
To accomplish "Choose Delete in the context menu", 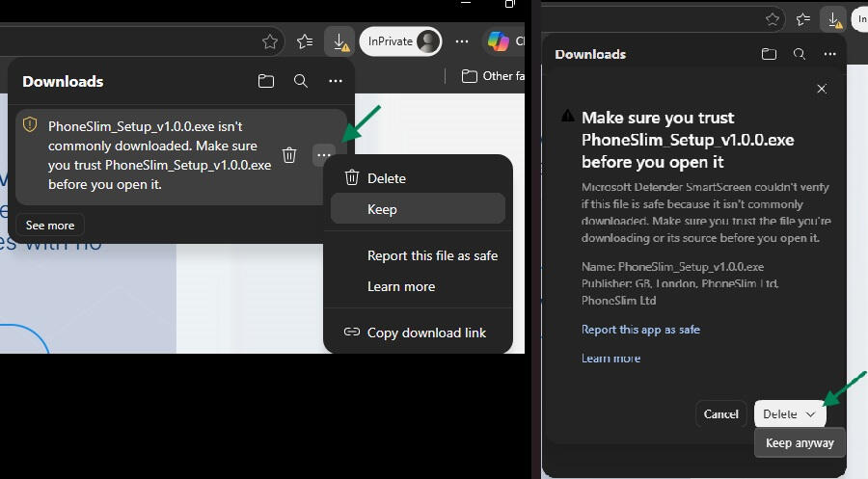I will (x=418, y=178).
